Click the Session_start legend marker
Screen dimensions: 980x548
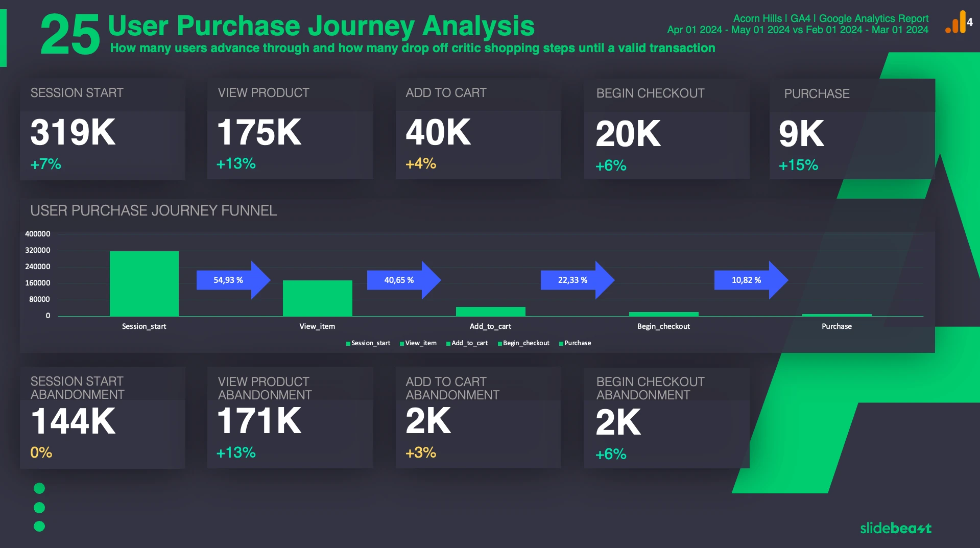coord(348,344)
